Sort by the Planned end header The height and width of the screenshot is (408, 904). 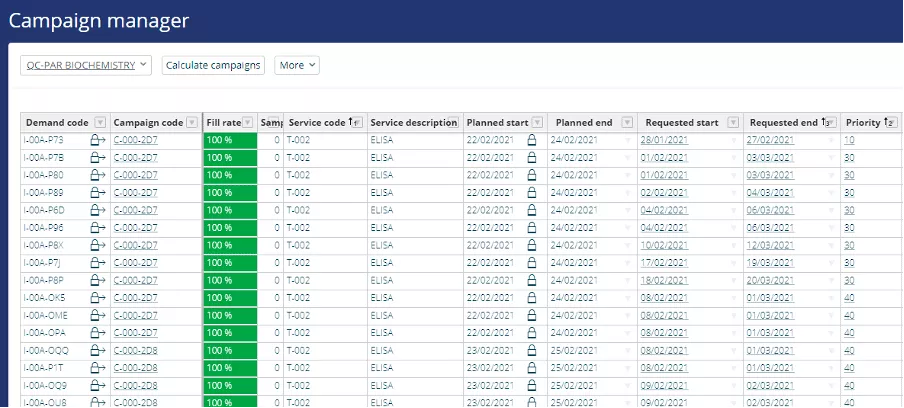pos(583,123)
